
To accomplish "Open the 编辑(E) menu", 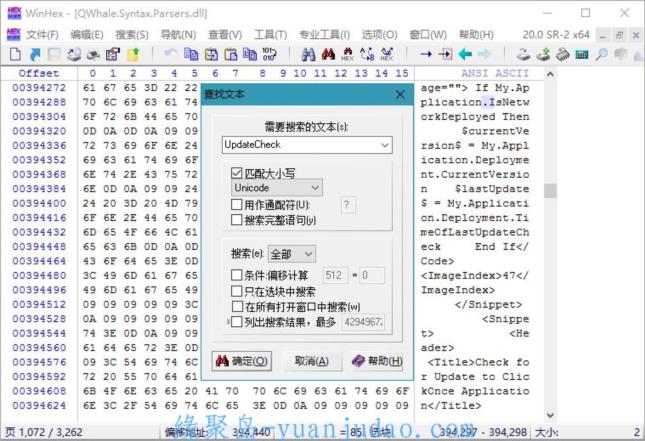I will point(86,35).
